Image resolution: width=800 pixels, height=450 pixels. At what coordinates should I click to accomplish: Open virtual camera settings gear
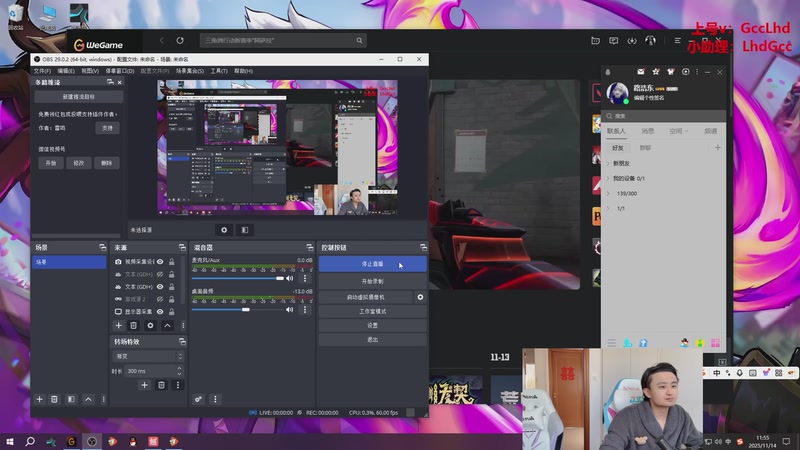tap(420, 297)
